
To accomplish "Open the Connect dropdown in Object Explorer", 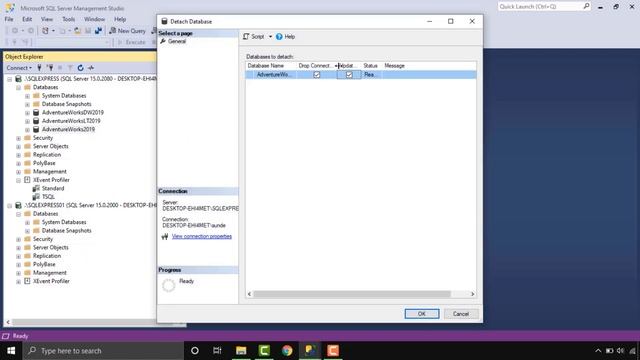I will (19, 68).
